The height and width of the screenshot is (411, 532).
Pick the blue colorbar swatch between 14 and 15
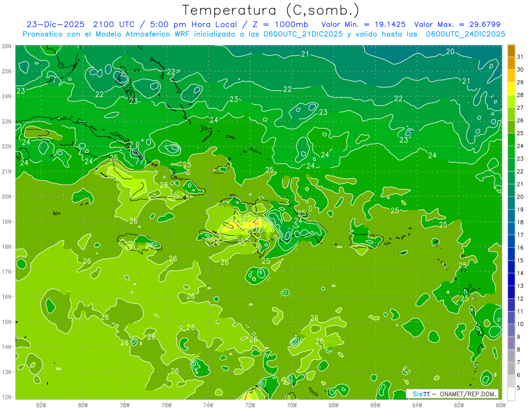(512, 267)
